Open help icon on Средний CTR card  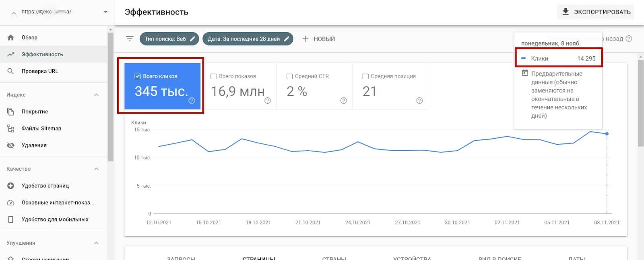343,101
